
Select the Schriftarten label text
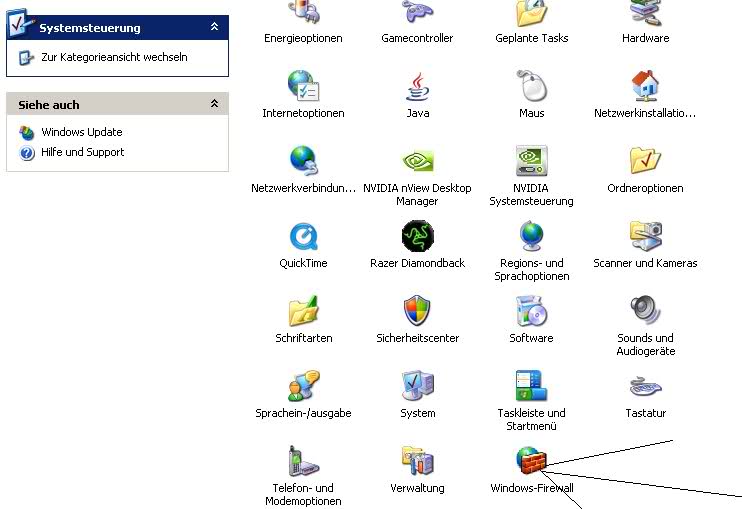pos(304,338)
